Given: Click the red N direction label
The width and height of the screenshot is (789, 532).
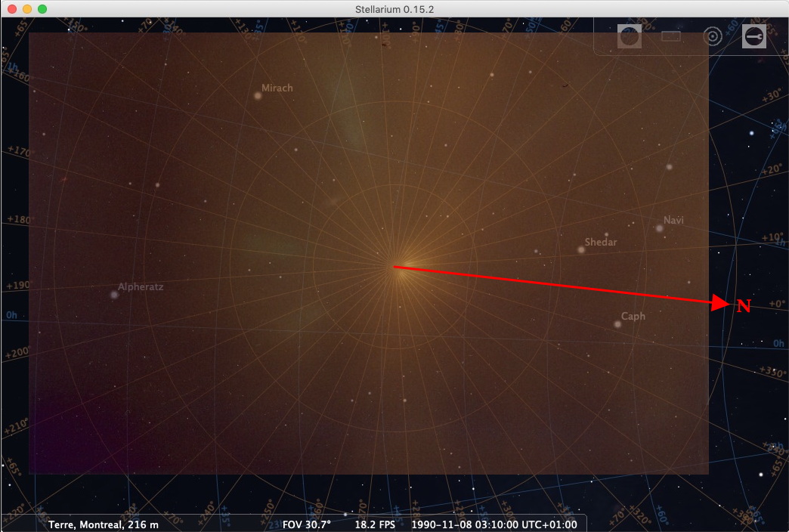Looking at the screenshot, I should point(744,306).
